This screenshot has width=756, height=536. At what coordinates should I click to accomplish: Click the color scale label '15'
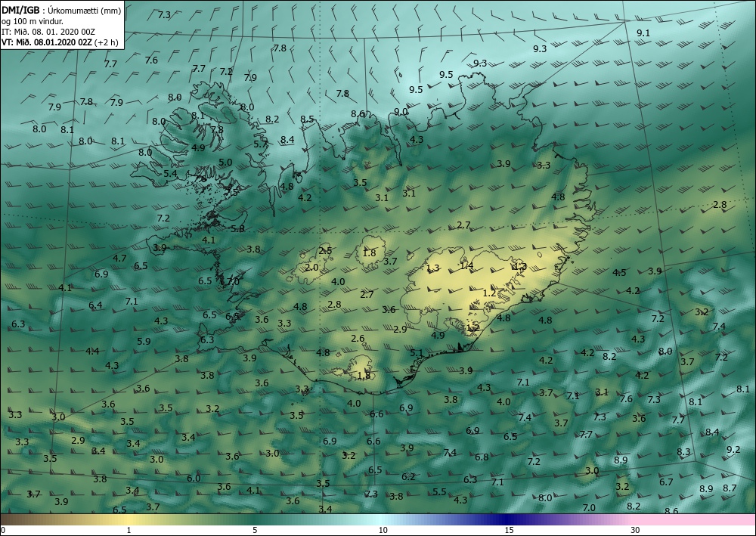pos(509,530)
